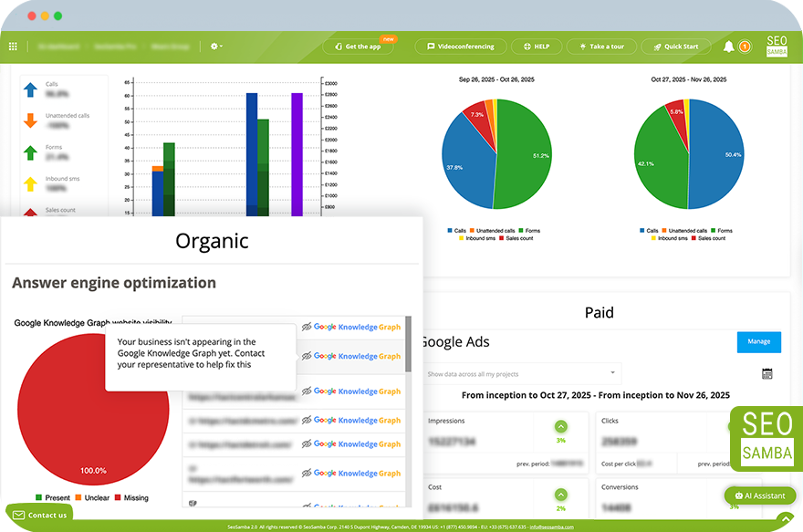This screenshot has width=803, height=532.
Task: Open the Quick Start button
Action: [676, 47]
